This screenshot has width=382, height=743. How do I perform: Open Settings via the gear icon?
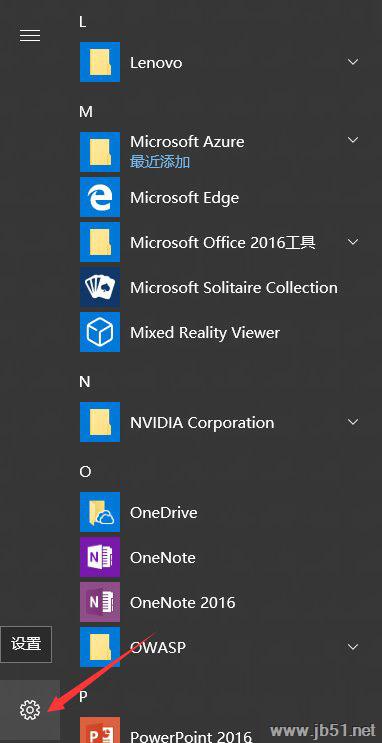point(30,710)
